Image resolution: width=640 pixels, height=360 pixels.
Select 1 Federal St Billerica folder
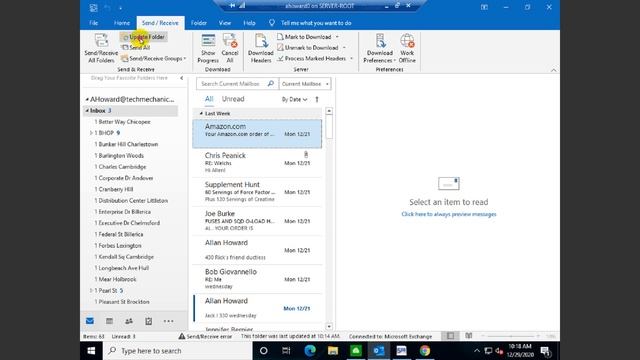pyautogui.click(x=119, y=234)
